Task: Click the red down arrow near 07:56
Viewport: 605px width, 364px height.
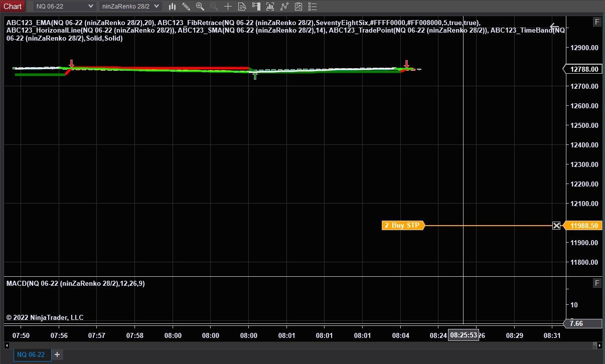Action: (72, 63)
